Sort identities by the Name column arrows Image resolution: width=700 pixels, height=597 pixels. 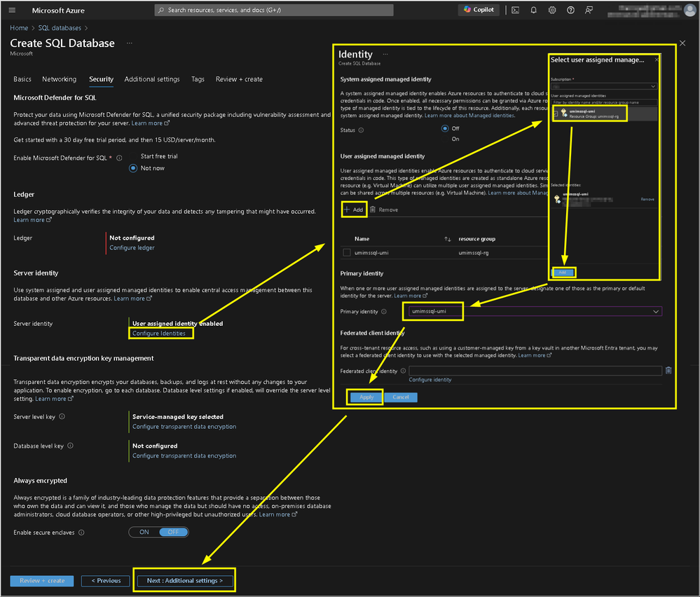pyautogui.click(x=447, y=240)
